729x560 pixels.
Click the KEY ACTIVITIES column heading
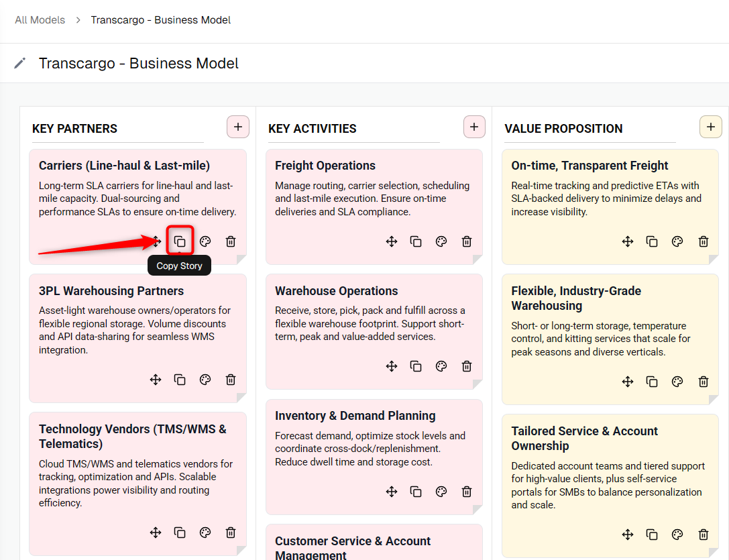coord(312,129)
